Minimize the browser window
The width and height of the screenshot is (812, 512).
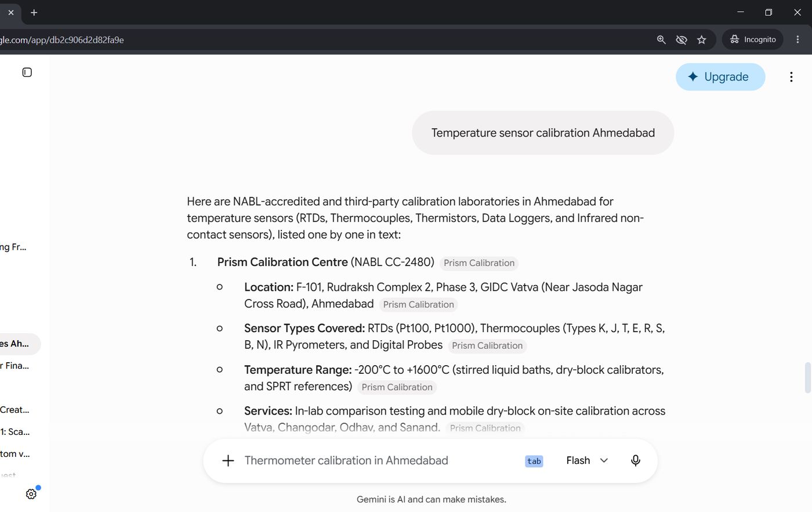[741, 12]
